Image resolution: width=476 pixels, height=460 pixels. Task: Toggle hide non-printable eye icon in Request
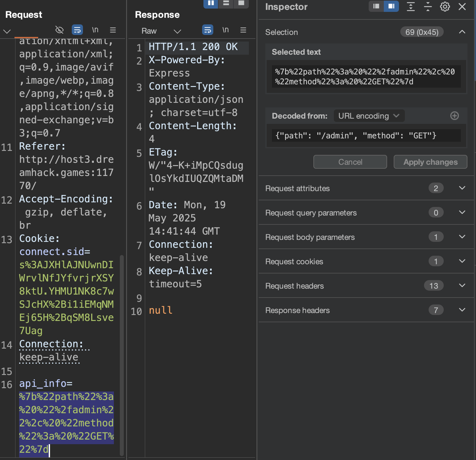point(60,30)
